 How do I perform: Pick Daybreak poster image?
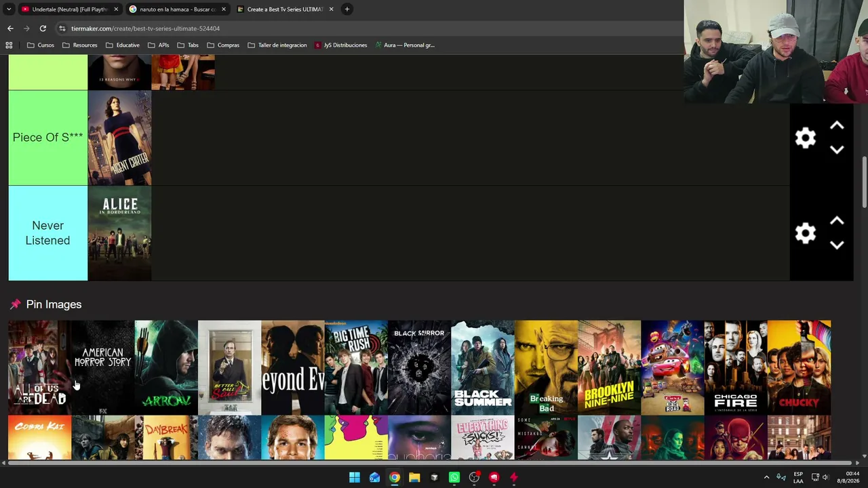[166, 438]
